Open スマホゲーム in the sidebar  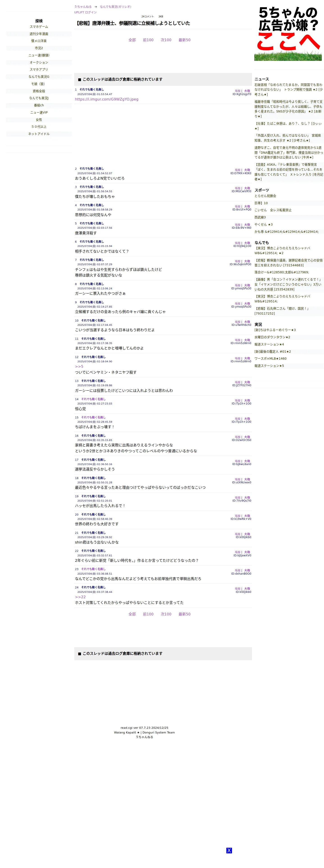click(39, 27)
